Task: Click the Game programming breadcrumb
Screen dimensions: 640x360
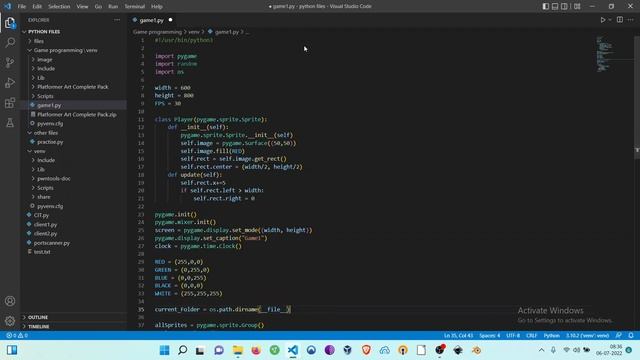Action: (157, 32)
